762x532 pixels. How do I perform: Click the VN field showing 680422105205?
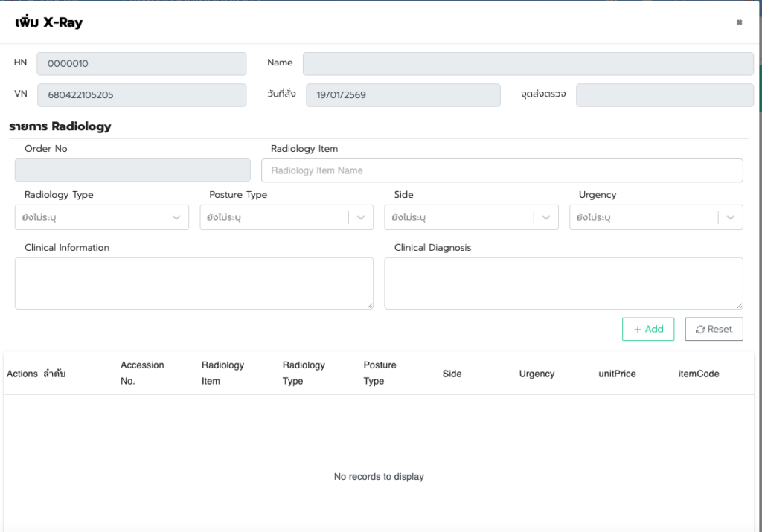[x=141, y=95]
